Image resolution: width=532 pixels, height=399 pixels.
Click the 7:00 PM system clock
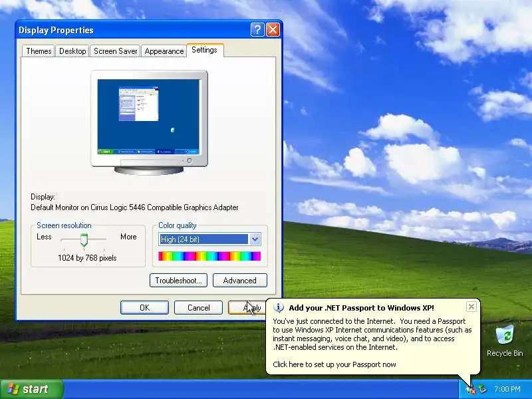[507, 389]
